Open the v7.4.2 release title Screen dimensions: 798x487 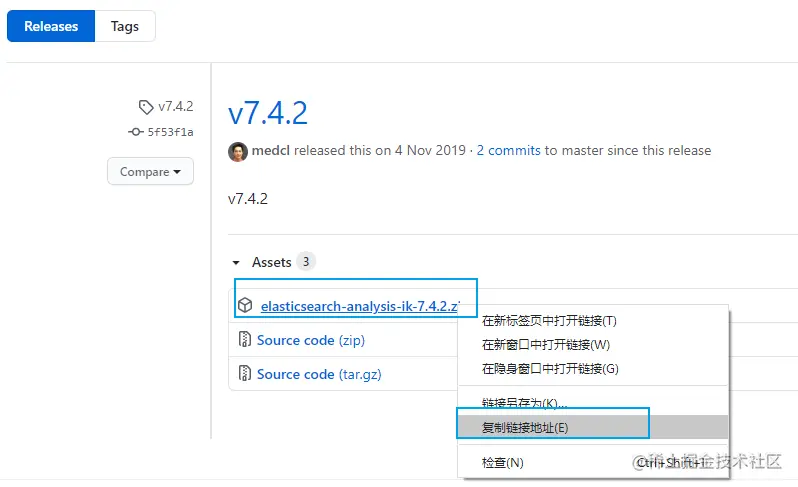268,113
